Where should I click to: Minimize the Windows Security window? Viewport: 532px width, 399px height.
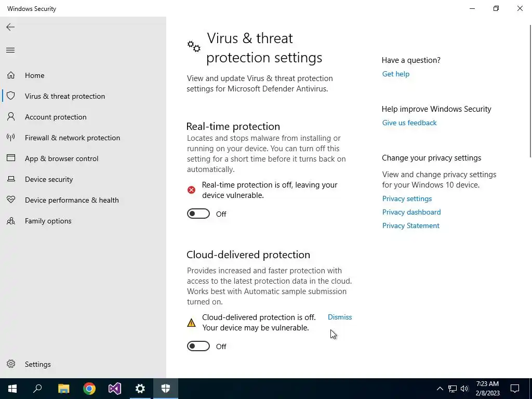point(472,8)
